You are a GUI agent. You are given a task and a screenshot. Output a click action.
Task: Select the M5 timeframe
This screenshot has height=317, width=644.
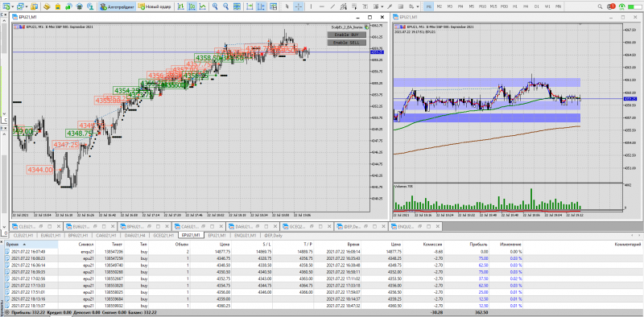[472, 6]
